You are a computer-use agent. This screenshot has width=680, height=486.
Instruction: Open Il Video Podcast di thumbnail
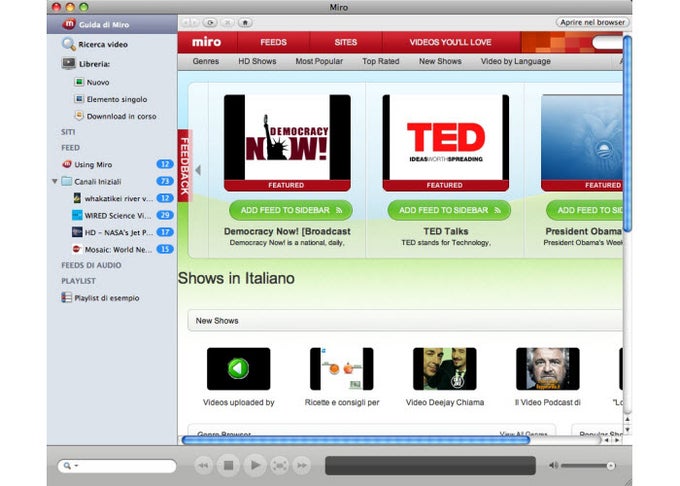pyautogui.click(x=548, y=369)
